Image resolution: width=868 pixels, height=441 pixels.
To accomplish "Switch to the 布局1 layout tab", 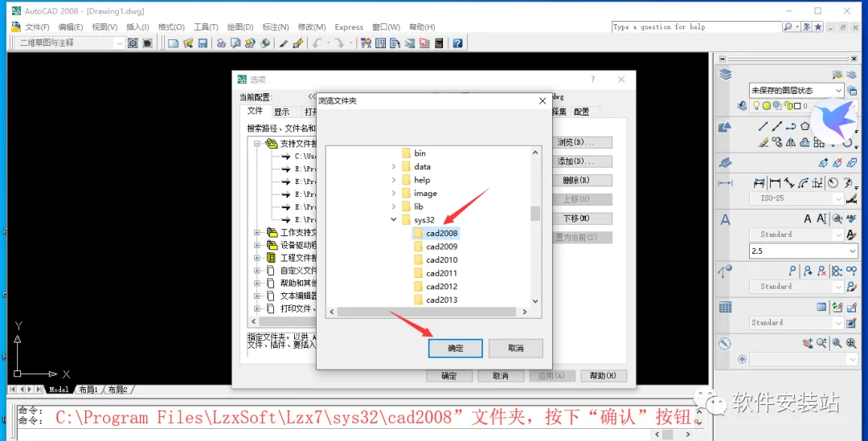I will (88, 390).
